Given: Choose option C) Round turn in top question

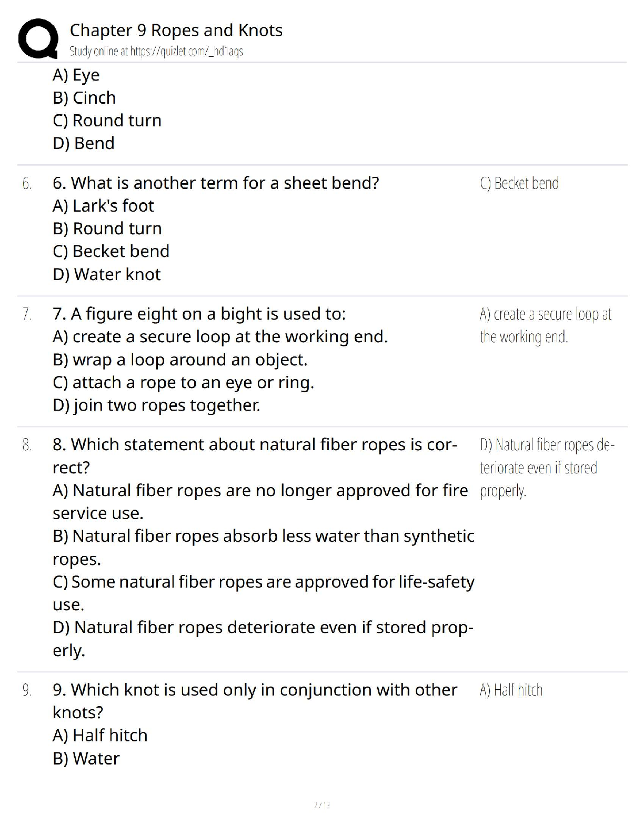Looking at the screenshot, I should (107, 121).
